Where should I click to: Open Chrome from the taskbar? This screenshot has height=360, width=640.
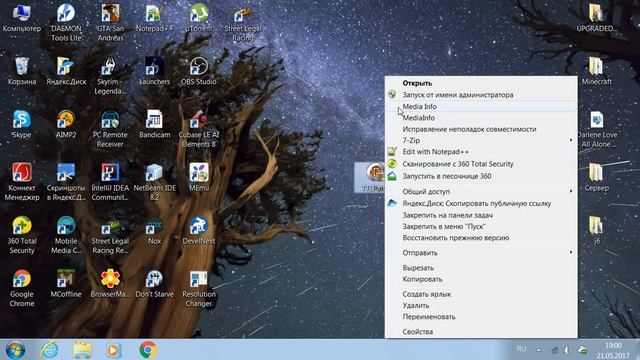click(148, 350)
